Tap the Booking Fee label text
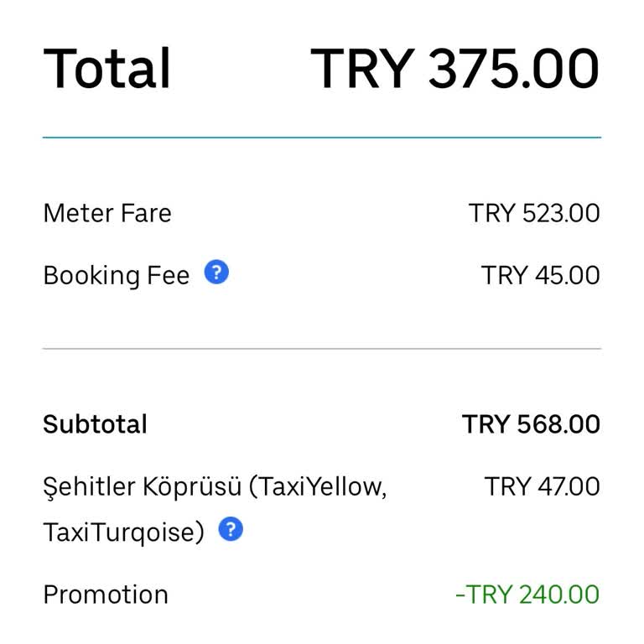Image resolution: width=644 pixels, height=644 pixels. (x=117, y=275)
